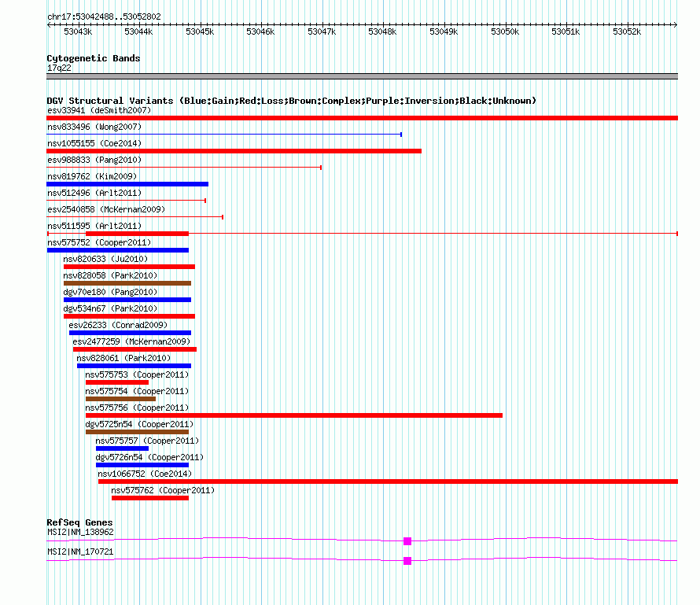
Task: Click the esv2477259 (McKernan2009) label
Action: click(131, 341)
